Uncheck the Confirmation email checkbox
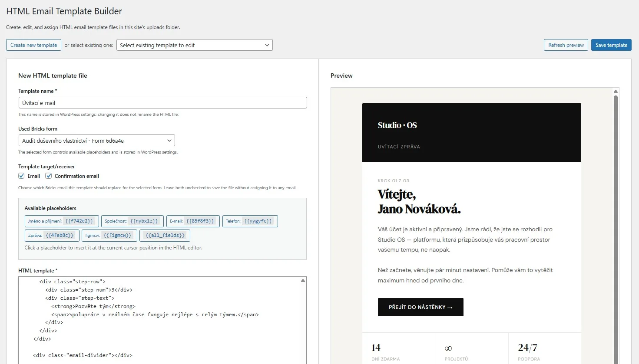 tap(49, 176)
